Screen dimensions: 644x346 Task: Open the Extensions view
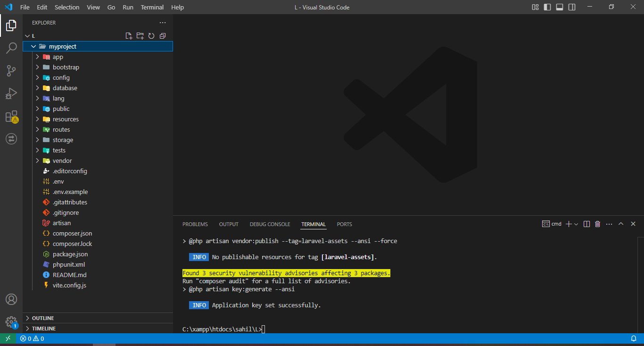(x=11, y=116)
